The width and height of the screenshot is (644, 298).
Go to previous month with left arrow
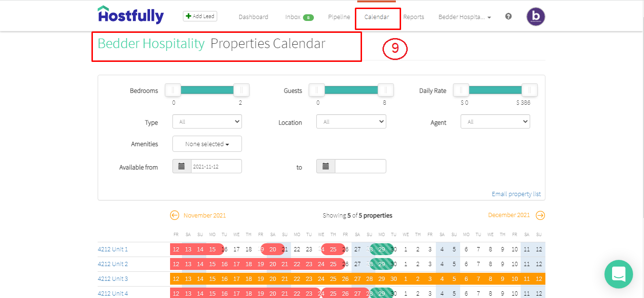tap(174, 215)
